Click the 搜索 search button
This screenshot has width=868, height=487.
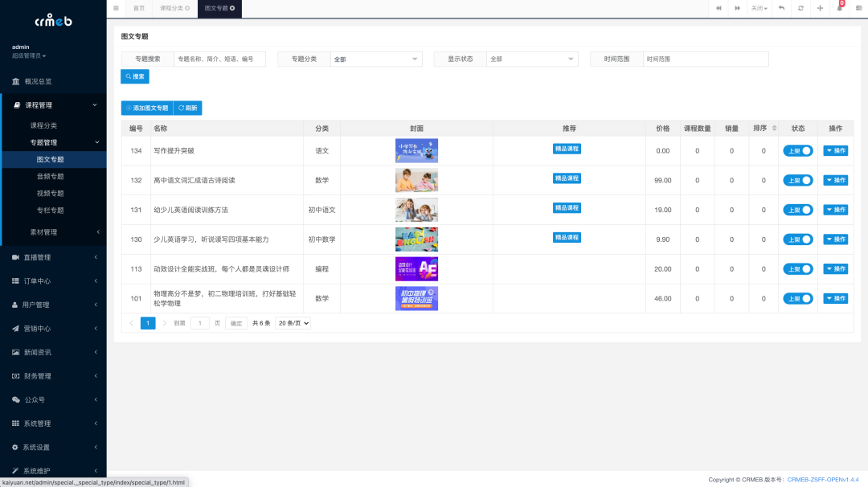(x=135, y=76)
